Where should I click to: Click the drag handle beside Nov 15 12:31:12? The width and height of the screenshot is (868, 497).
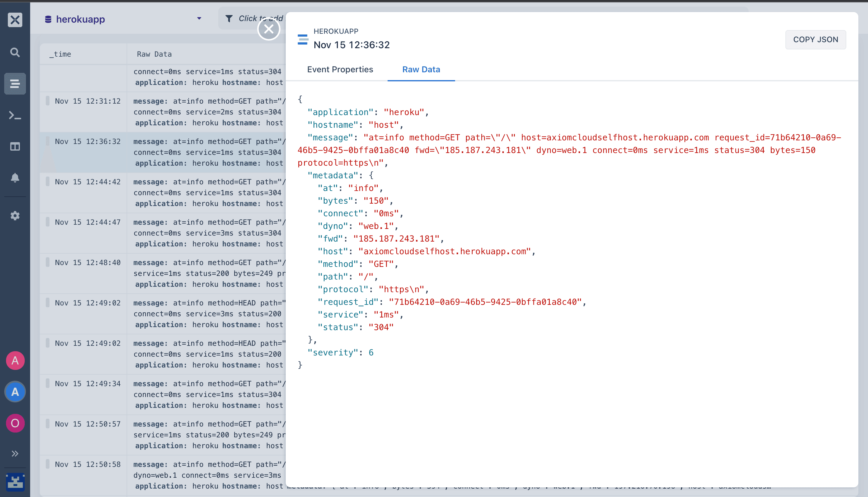point(47,101)
